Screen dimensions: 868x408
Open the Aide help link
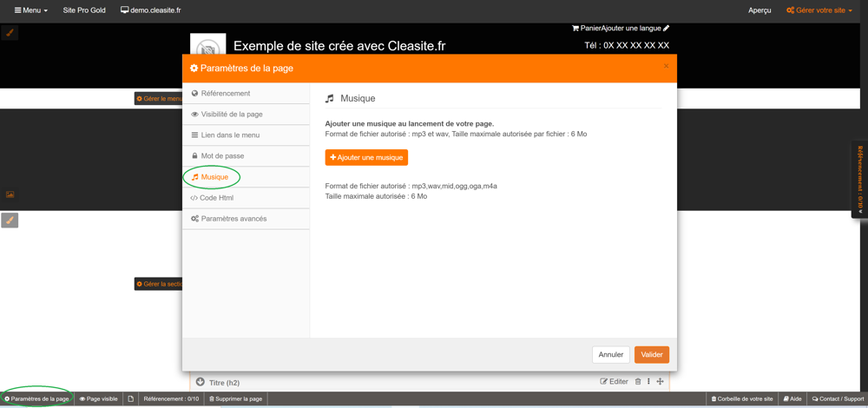(x=792, y=399)
